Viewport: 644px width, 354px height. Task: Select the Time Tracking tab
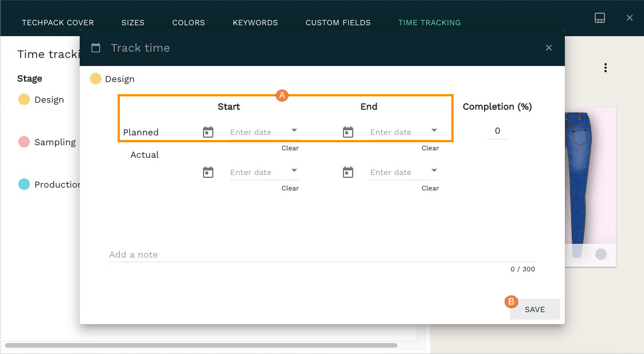click(x=430, y=22)
